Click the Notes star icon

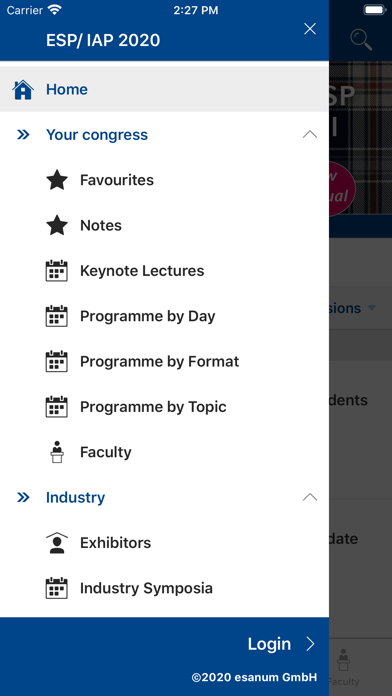click(57, 225)
